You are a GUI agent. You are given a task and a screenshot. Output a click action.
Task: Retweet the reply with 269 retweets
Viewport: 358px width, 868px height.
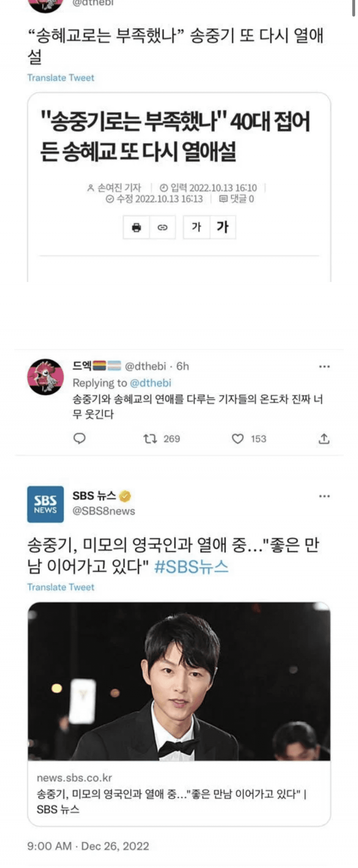(x=150, y=439)
